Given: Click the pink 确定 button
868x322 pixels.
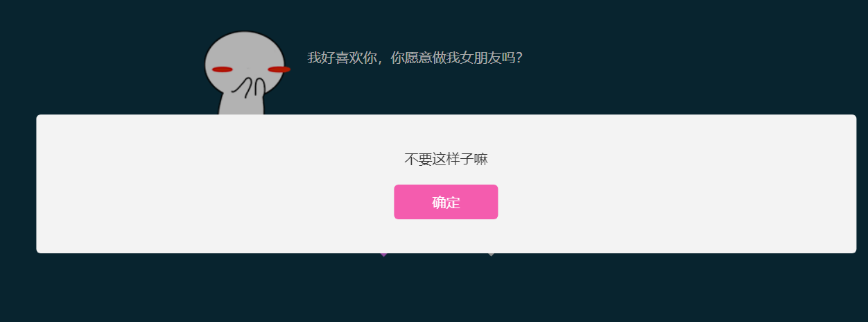Looking at the screenshot, I should (446, 202).
